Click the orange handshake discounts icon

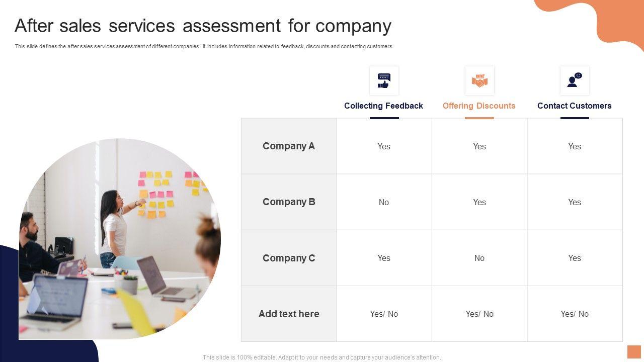point(479,80)
